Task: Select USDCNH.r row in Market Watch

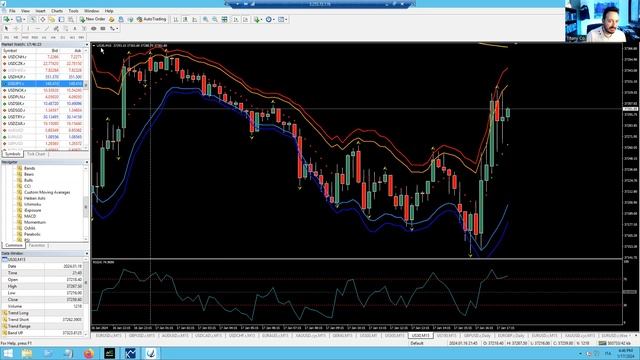Action: (x=43, y=57)
